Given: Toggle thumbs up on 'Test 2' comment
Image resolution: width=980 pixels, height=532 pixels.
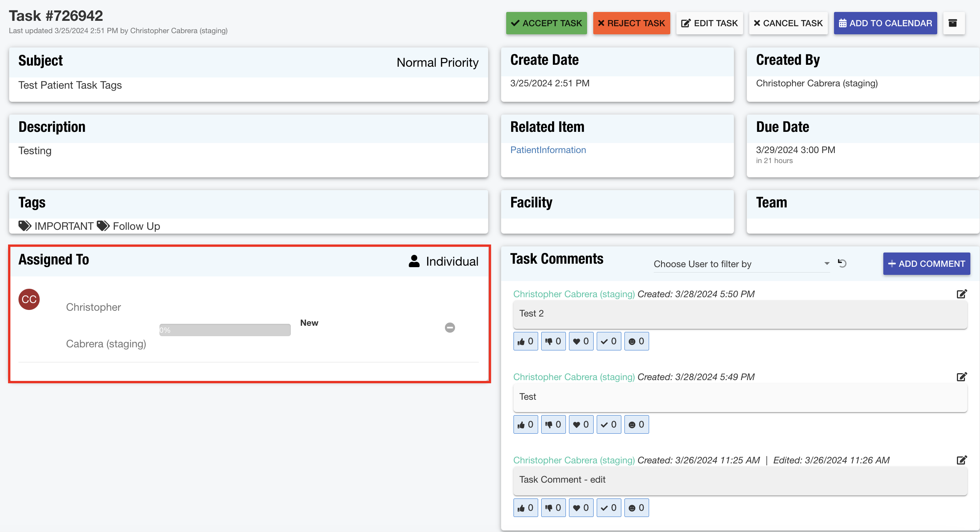Looking at the screenshot, I should pos(525,341).
